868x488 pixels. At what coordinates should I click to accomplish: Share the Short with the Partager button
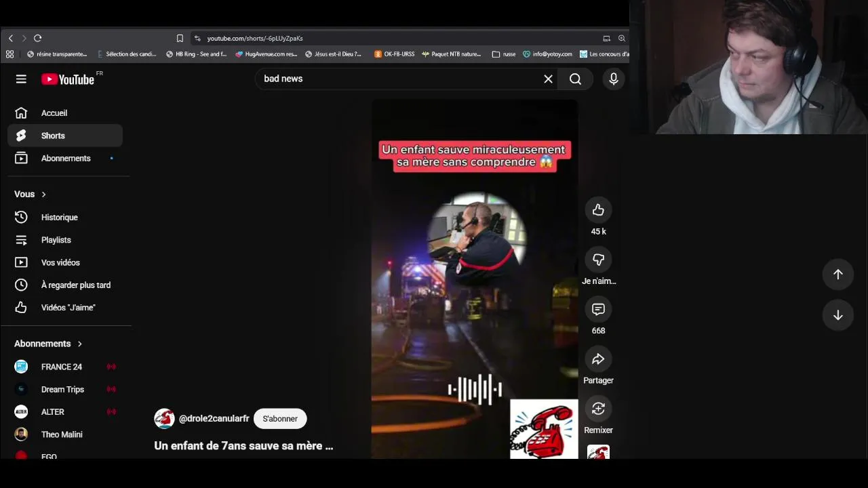(598, 359)
